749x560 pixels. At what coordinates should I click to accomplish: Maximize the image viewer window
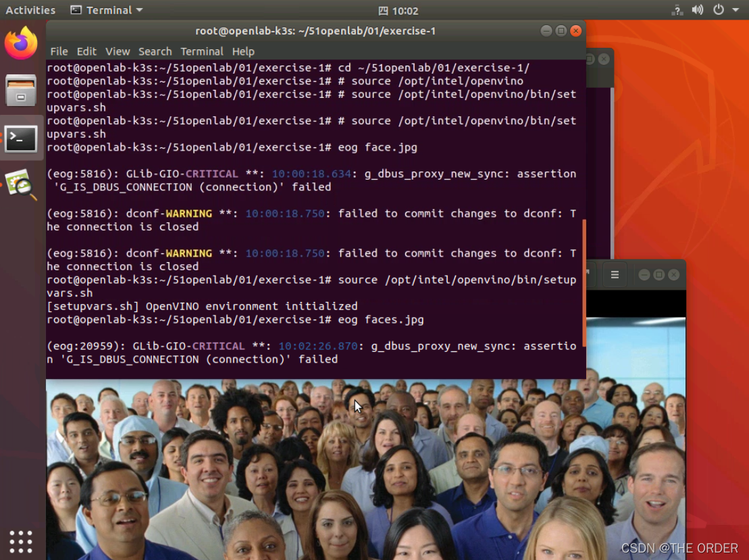(658, 275)
